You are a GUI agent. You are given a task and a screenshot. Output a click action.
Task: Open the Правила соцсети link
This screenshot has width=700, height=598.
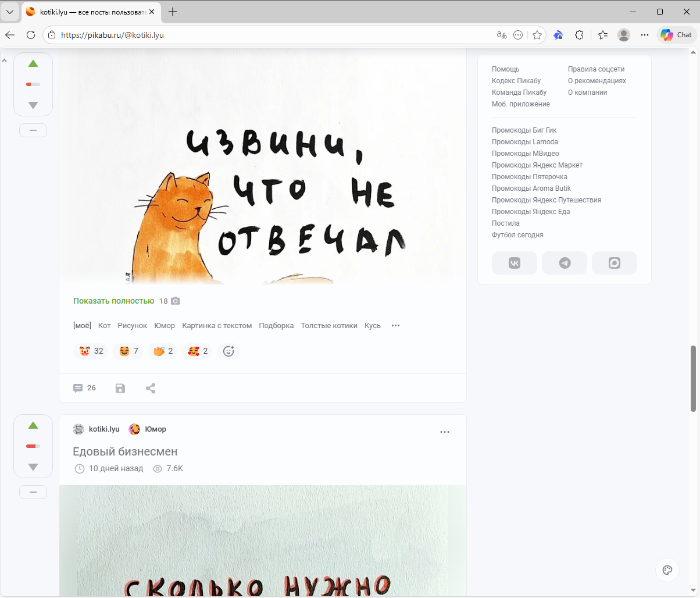pyautogui.click(x=597, y=69)
